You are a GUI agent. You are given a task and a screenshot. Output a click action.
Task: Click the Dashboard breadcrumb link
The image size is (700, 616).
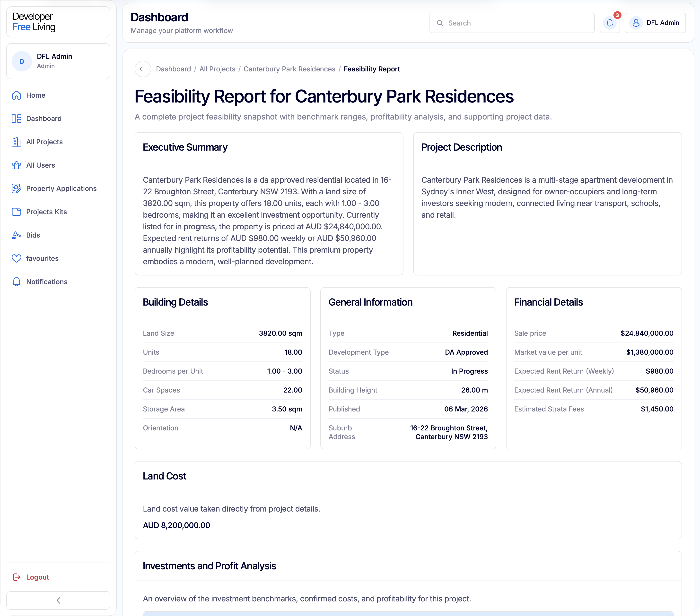tap(173, 69)
